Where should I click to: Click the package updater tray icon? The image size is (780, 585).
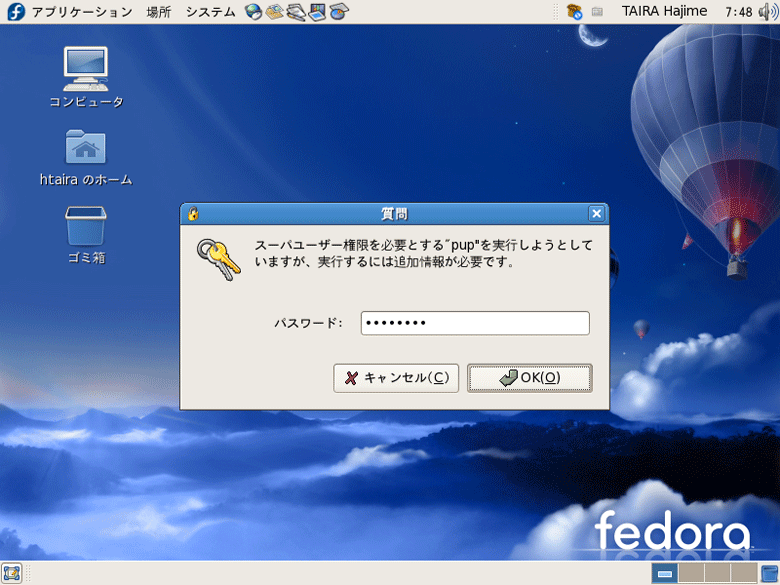coord(574,12)
